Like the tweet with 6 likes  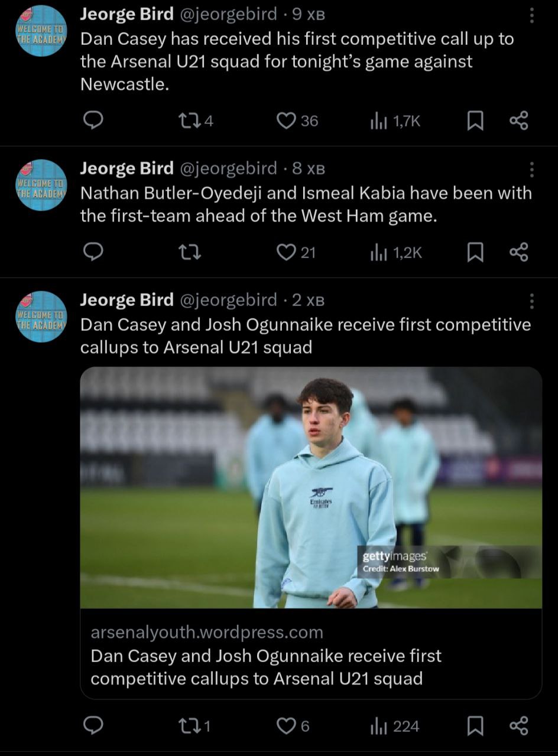point(287,726)
